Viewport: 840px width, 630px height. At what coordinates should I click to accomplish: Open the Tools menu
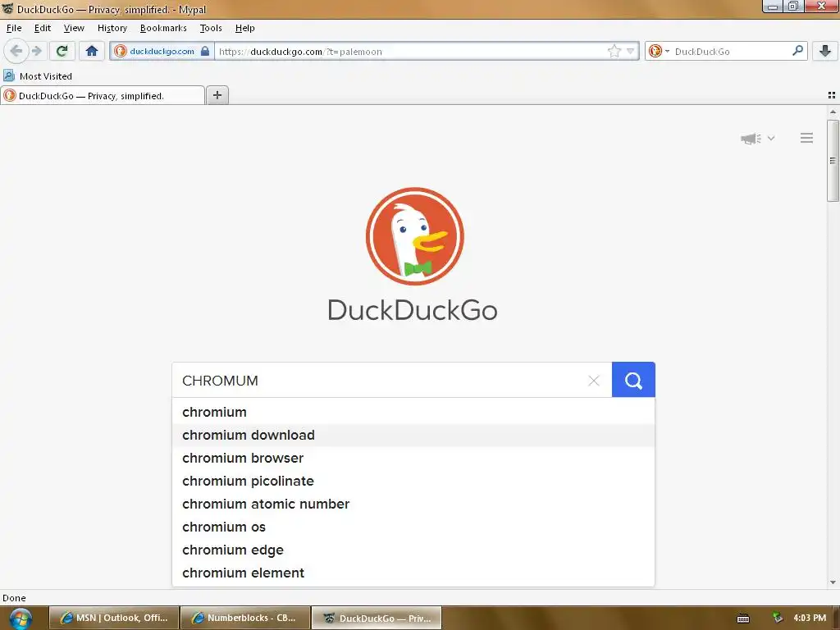(x=211, y=28)
